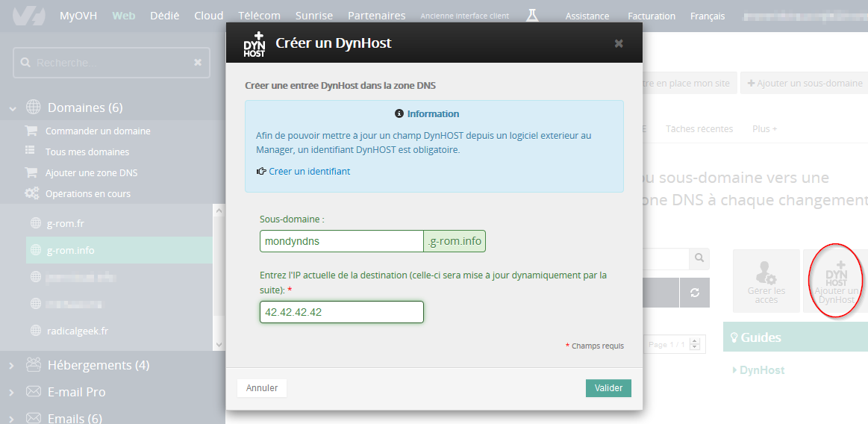Open the MyOVH menu
Screen dimensions: 868x424
coord(78,16)
